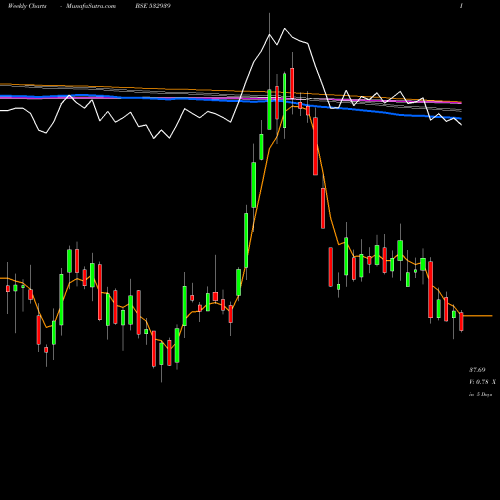Click the 'MunafaSutra.com' site label
This screenshot has width=500, height=500.
[91, 6]
